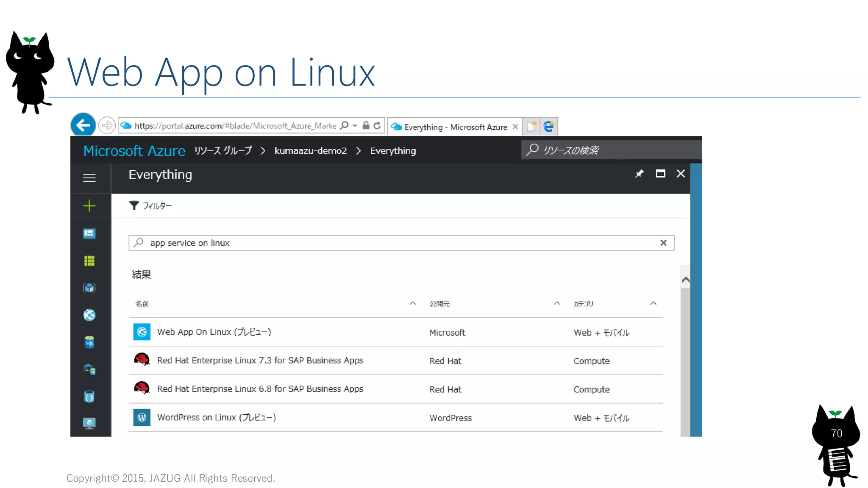The height and width of the screenshot is (488, 868).
Task: Click the リソースの検索 search box
Action: click(x=611, y=150)
